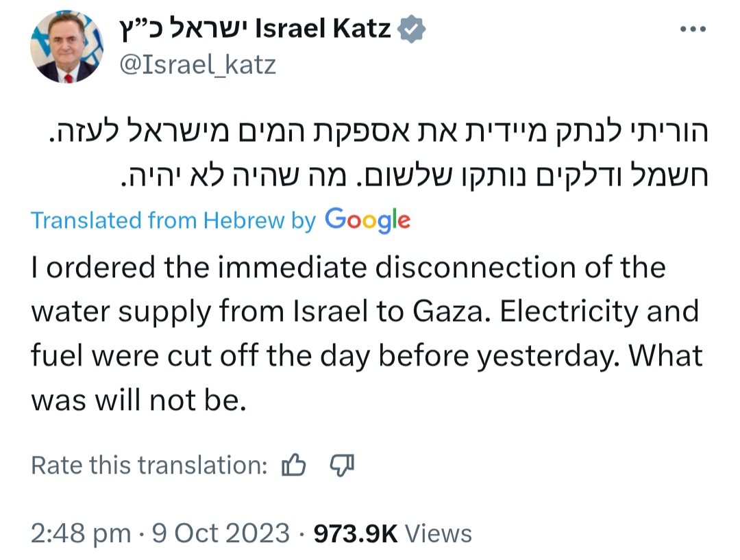Click the English display name Israel Katz

pyautogui.click(x=323, y=29)
